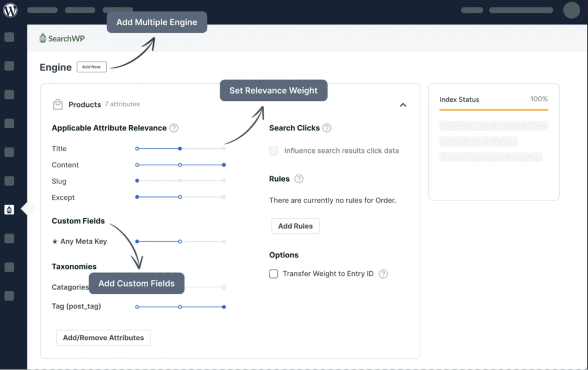Click the Products shopping bag icon
This screenshot has height=370, width=588.
[57, 104]
